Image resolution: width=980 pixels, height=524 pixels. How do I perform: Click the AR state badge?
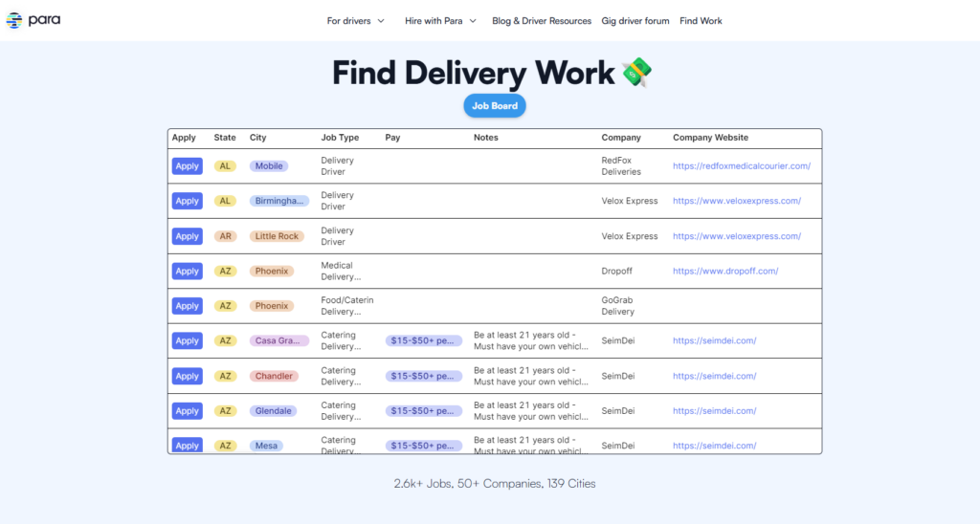coord(225,236)
